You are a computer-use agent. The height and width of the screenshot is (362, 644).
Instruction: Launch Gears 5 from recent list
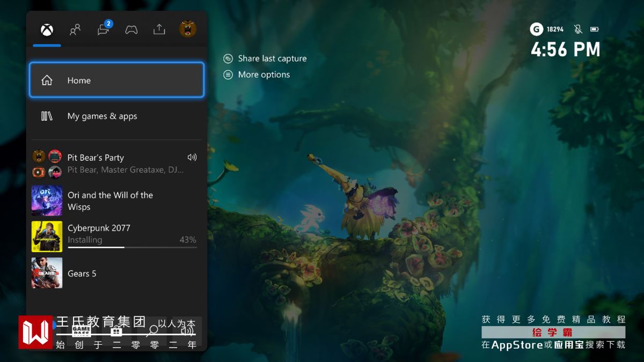click(x=116, y=273)
